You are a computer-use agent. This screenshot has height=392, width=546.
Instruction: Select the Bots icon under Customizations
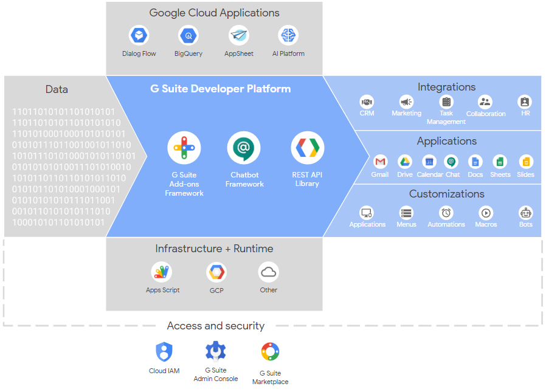(526, 213)
